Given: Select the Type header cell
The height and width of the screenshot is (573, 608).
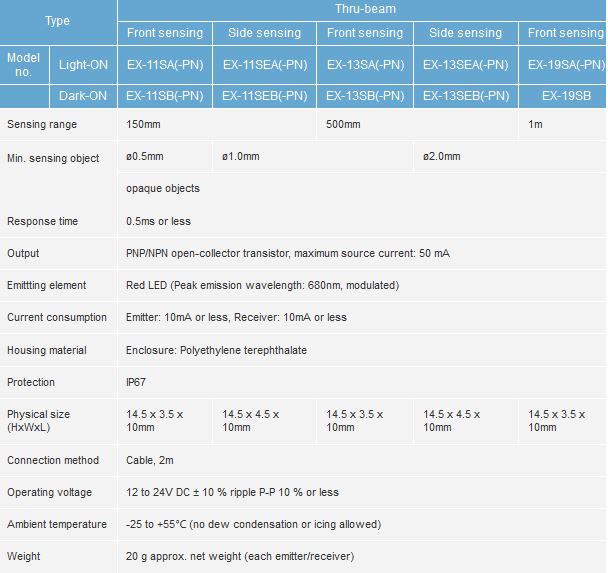Looking at the screenshot, I should click(57, 21).
